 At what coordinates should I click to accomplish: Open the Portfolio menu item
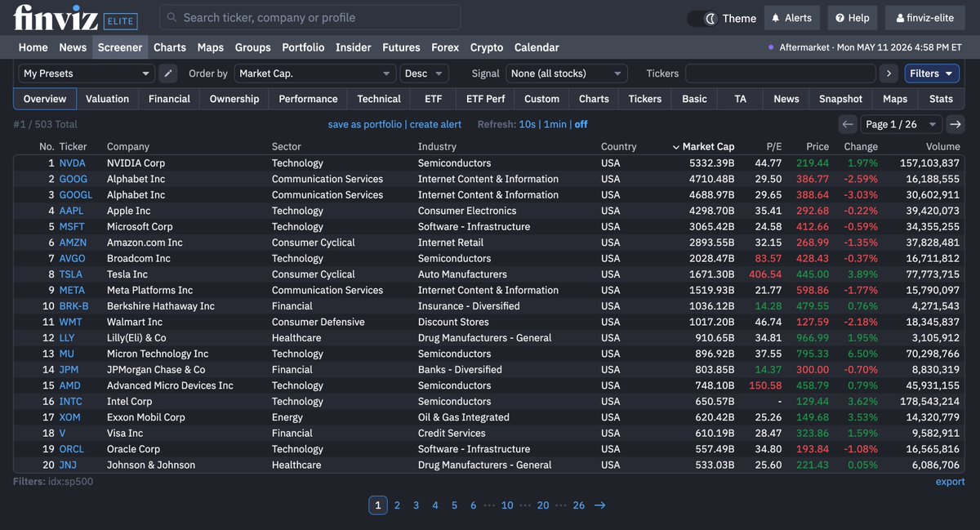pos(303,47)
